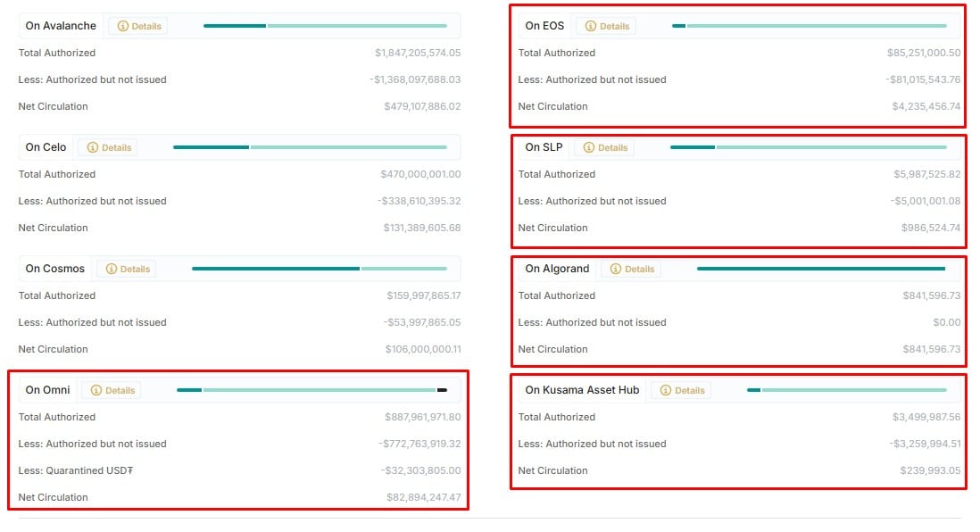980x532 pixels.
Task: Click quarantined amount -$32,303,805.00
Action: 420,470
